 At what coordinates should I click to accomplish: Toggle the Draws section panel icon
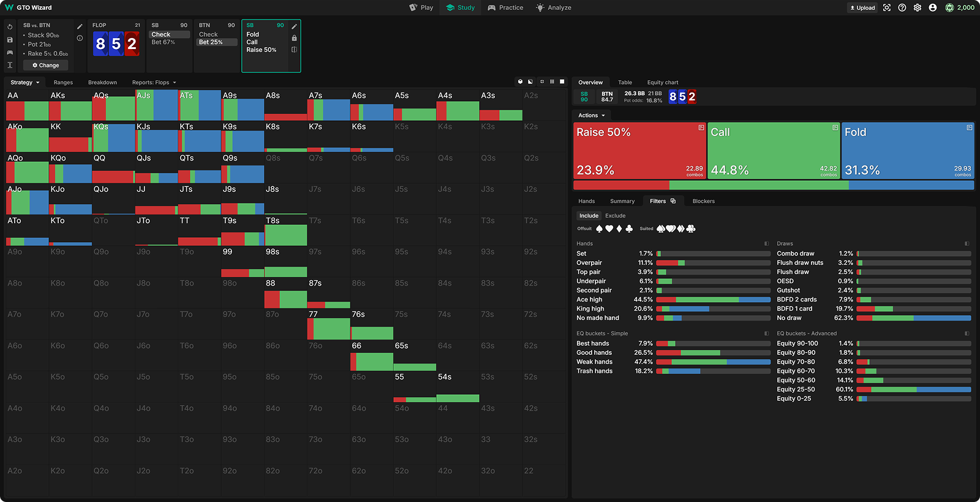tap(967, 244)
